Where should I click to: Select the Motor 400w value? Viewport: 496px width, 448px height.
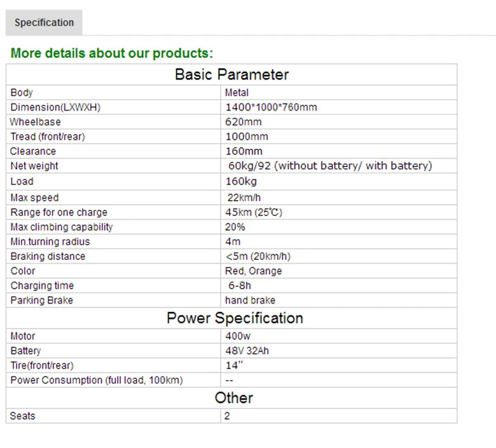pyautogui.click(x=238, y=336)
